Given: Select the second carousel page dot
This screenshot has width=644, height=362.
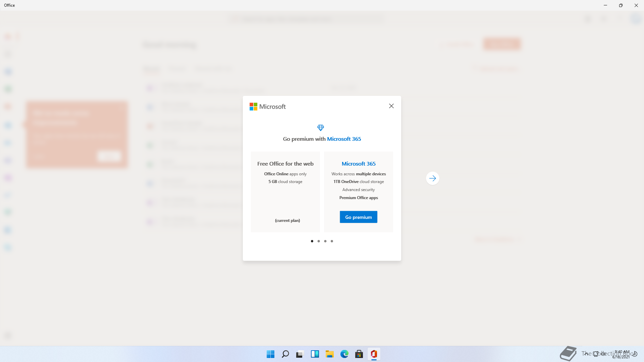Looking at the screenshot, I should [x=319, y=241].
